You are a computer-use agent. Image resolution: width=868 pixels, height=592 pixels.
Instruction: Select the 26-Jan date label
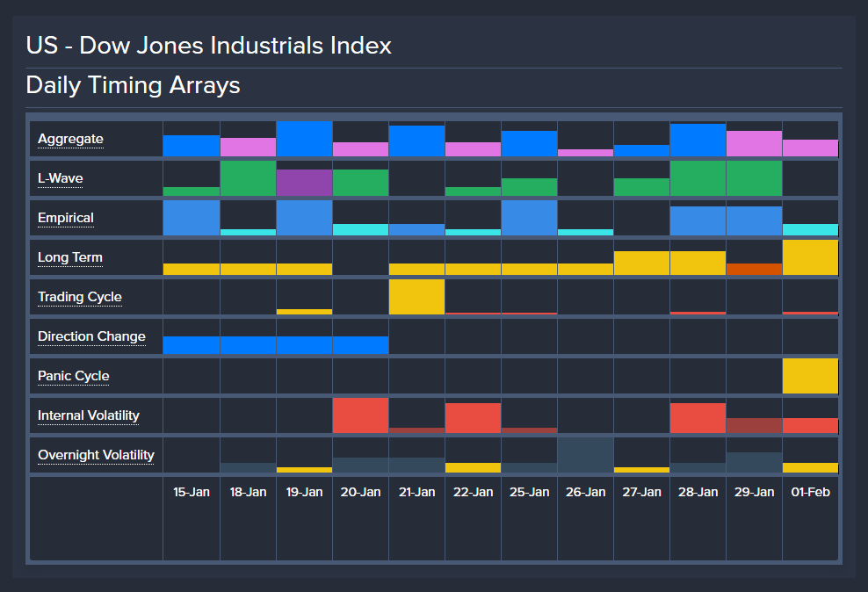[x=586, y=492]
